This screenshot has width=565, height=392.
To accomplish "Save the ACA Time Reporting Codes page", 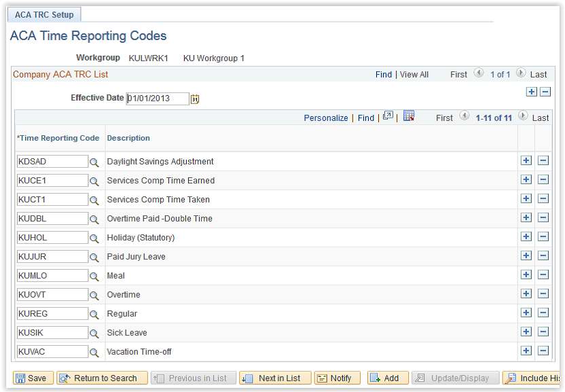I will tap(33, 378).
